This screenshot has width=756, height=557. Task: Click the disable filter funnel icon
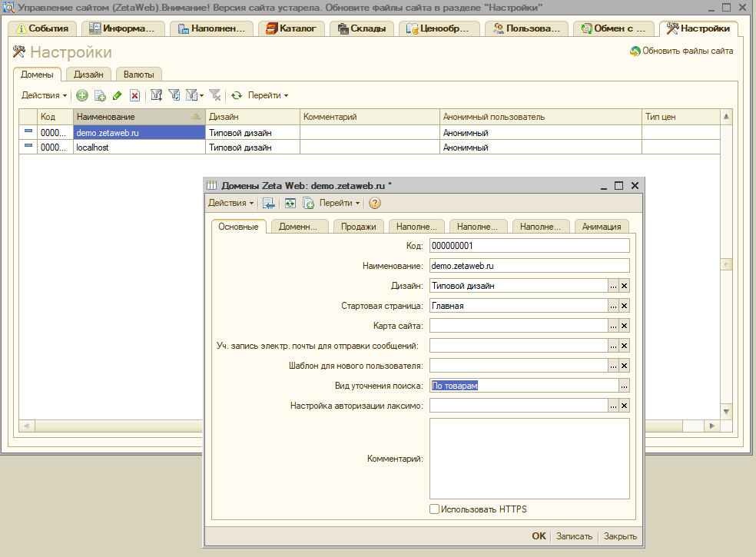(215, 95)
